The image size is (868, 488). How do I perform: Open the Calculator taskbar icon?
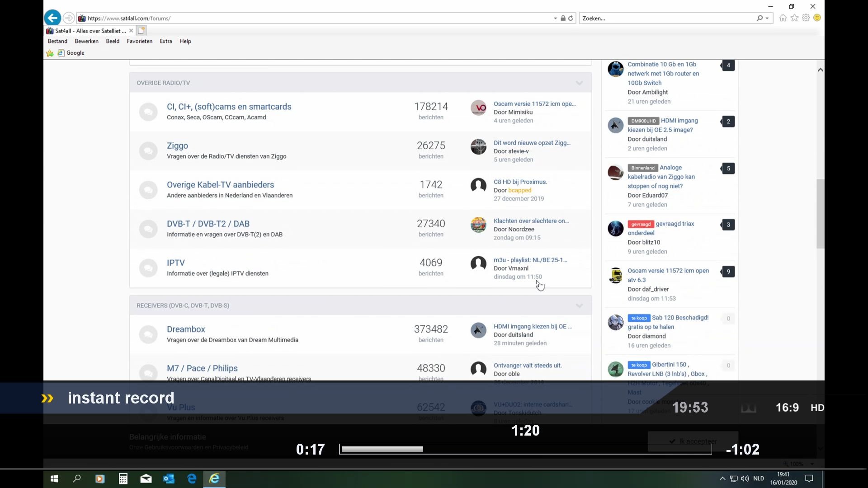[123, 479]
